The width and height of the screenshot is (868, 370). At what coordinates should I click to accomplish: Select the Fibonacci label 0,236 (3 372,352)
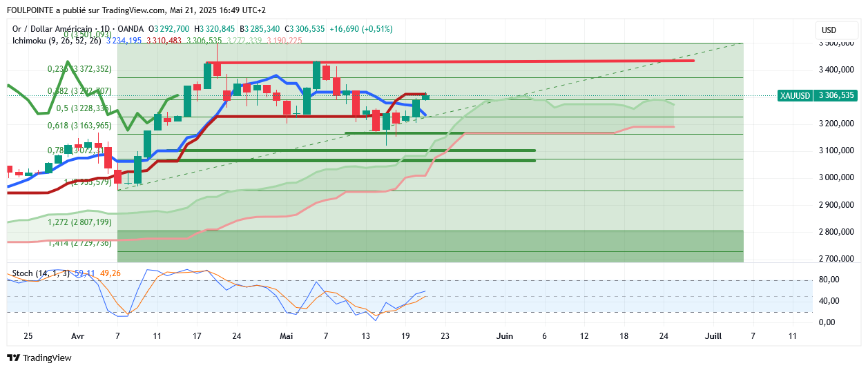(x=79, y=69)
